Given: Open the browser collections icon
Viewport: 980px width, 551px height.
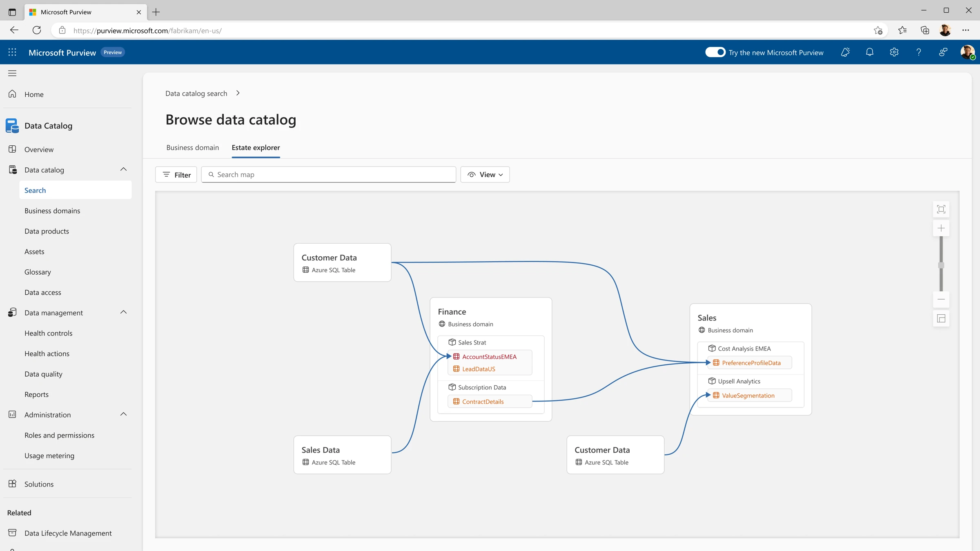Looking at the screenshot, I should pos(925,30).
